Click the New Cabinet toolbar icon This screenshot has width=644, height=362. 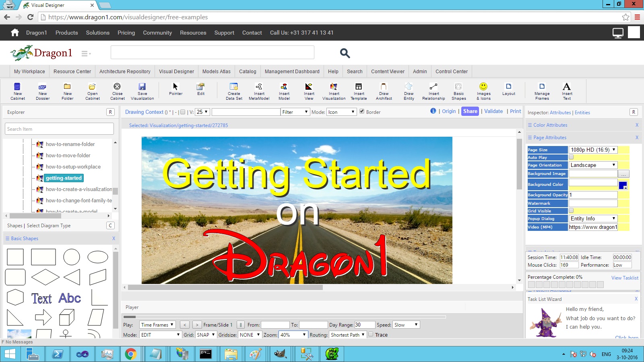pos(17,91)
